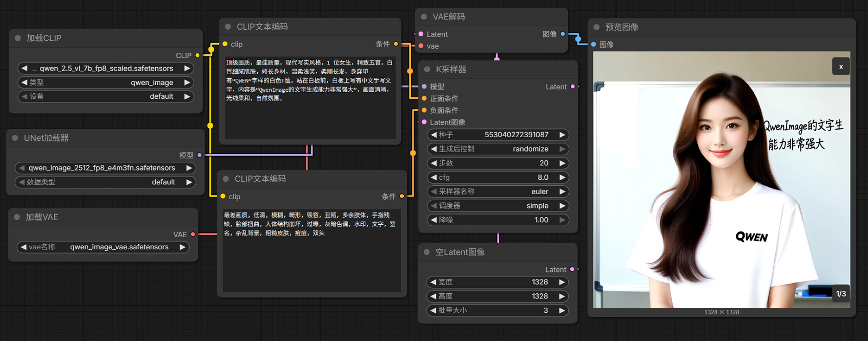This screenshot has width=868, height=341.
Task: Click the CLIP output socket on 加载CLIP
Action: click(197, 55)
